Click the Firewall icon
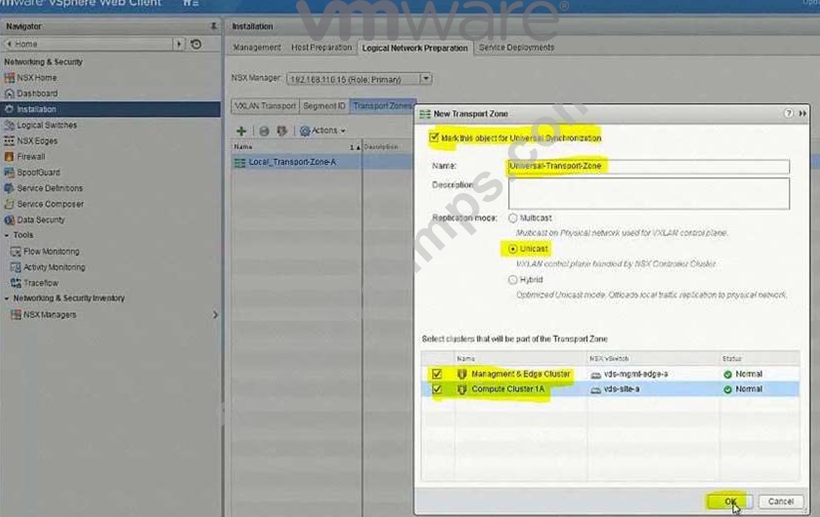Viewport: 820px width, 517px height. [9, 156]
